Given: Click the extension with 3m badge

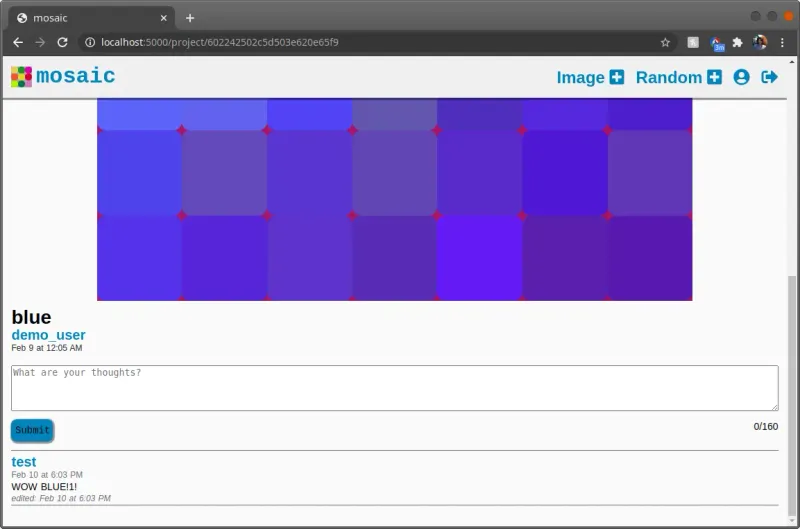Looking at the screenshot, I should (x=716, y=43).
